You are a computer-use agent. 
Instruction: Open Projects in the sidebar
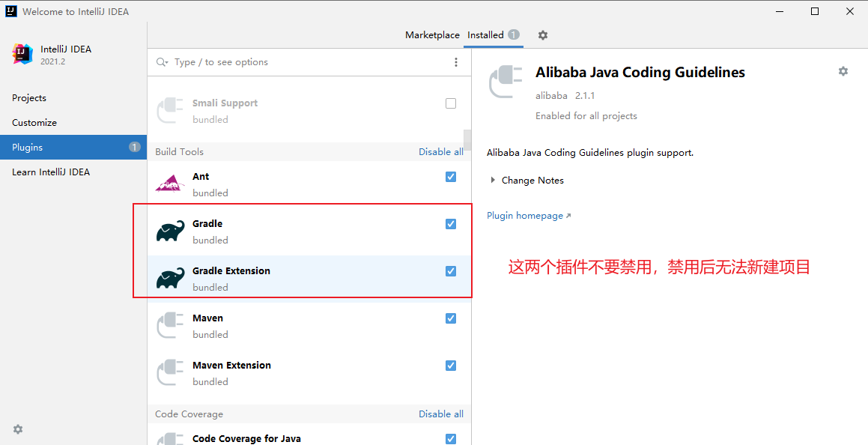pos(73,98)
